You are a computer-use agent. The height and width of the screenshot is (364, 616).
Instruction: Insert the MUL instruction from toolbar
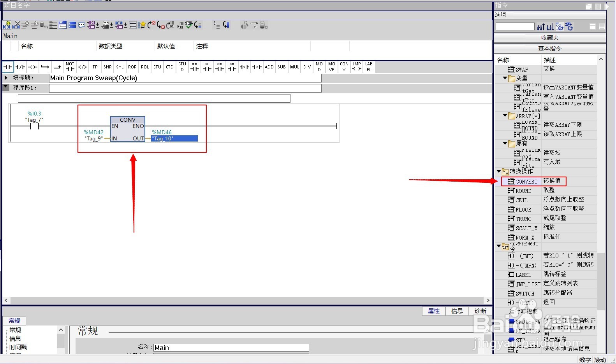click(295, 67)
